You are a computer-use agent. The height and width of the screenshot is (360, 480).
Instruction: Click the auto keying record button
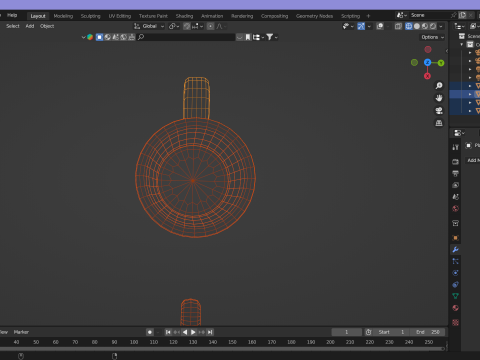click(150, 332)
